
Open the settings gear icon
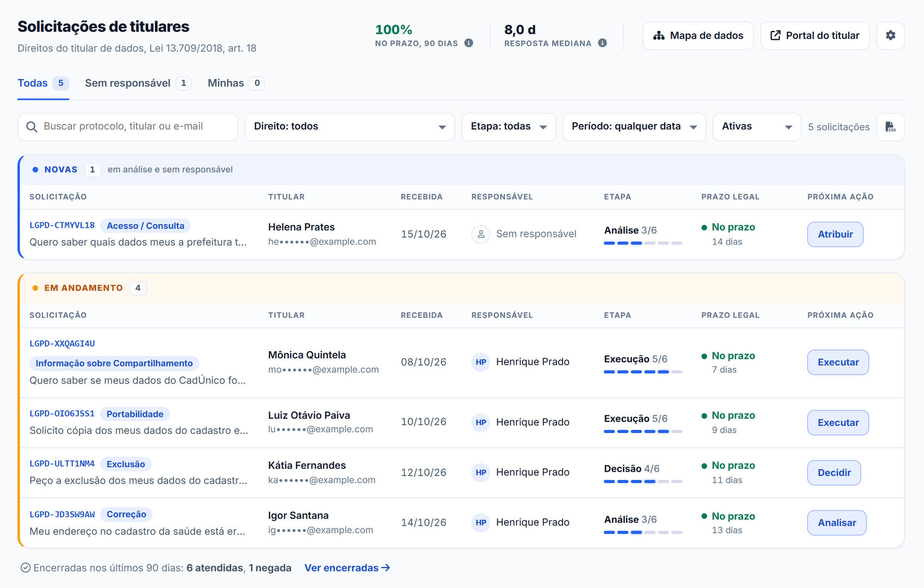890,35
